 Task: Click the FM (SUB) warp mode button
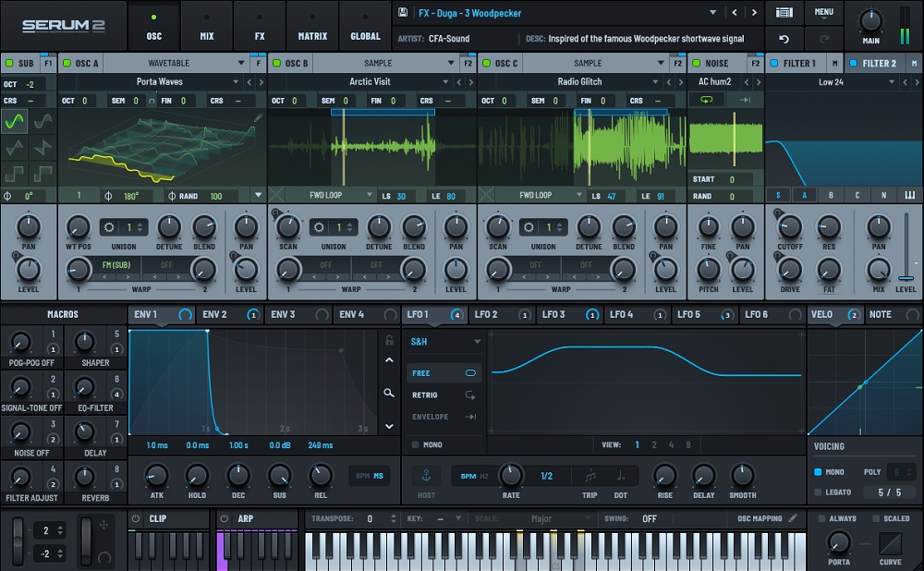tap(116, 265)
